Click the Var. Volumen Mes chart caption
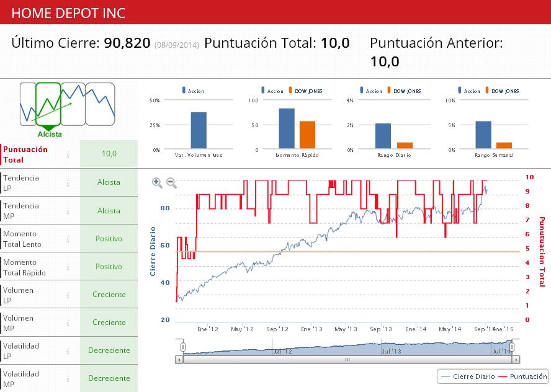Image resolution: width=551 pixels, height=392 pixels. (199, 155)
